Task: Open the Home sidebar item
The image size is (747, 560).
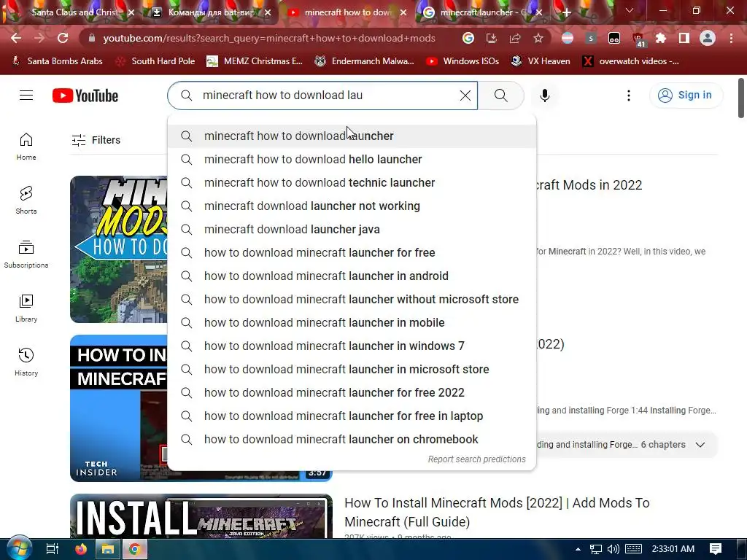Action: (26, 146)
